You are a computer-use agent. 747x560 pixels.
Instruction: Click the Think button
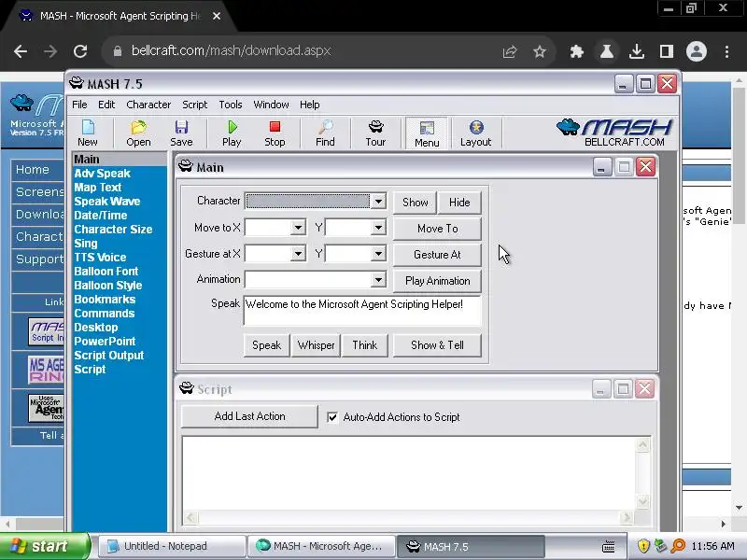point(364,345)
